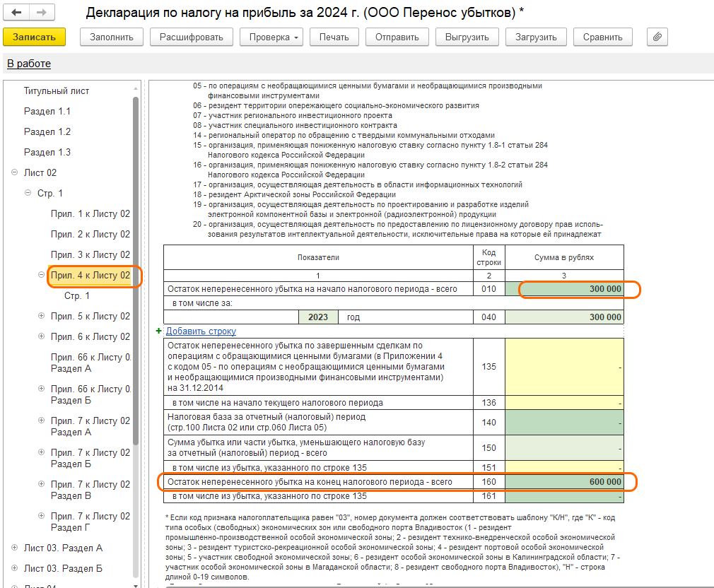Screen dimensions: 714x588
Task: Click the forward navigation arrow
Action: tap(41, 13)
